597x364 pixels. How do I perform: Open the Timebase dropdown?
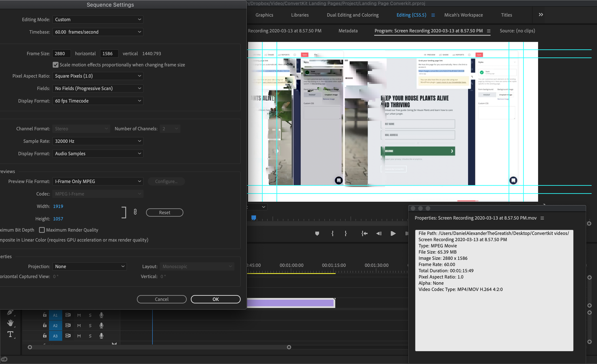point(98,32)
